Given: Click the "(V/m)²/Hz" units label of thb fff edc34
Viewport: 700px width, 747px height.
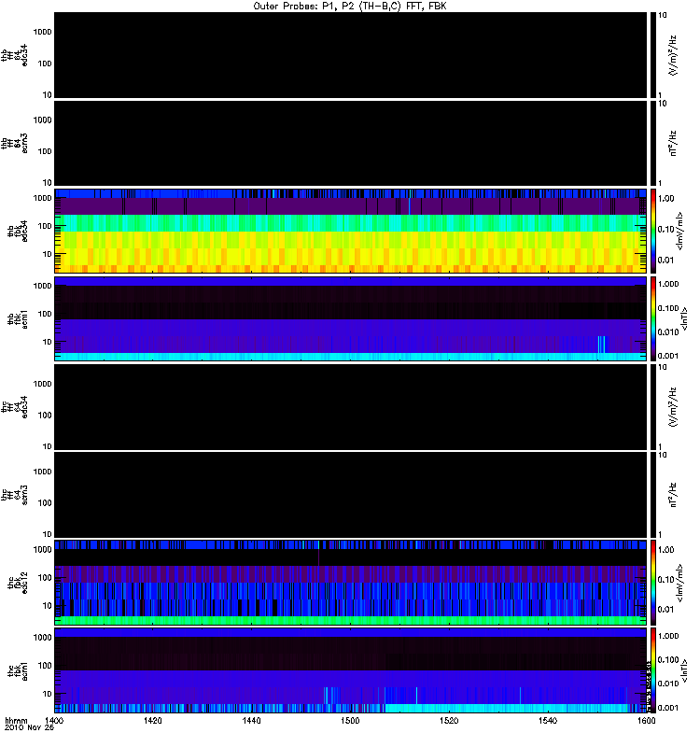Looking at the screenshot, I should pyautogui.click(x=673, y=55).
